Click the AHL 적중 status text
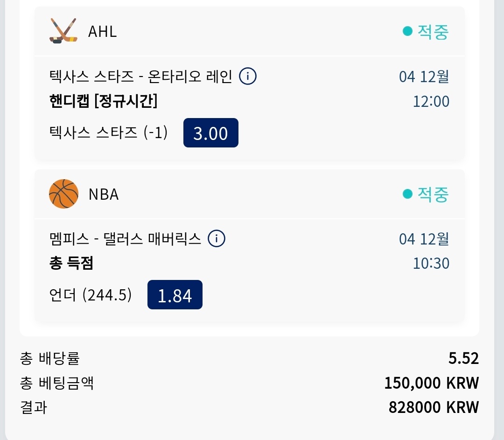Screen dimensions: 504x440 pos(433,32)
